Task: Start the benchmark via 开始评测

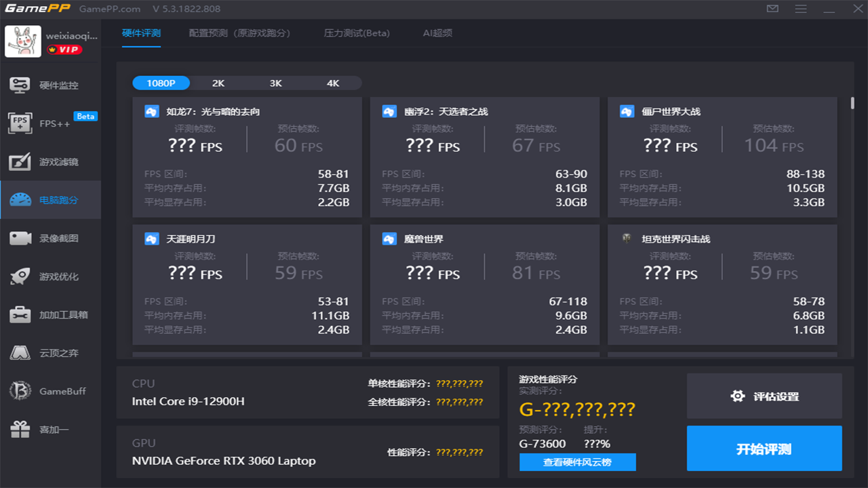Action: coord(764,448)
